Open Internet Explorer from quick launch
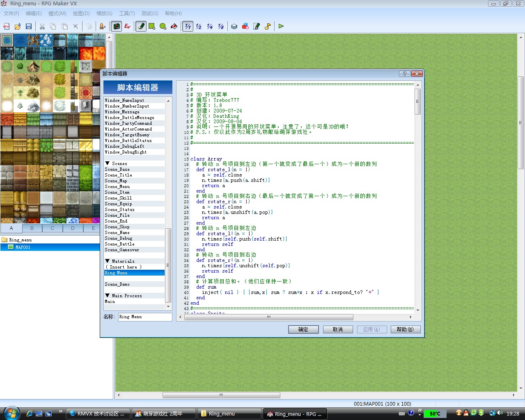The height and width of the screenshot is (420, 525). tap(29, 413)
